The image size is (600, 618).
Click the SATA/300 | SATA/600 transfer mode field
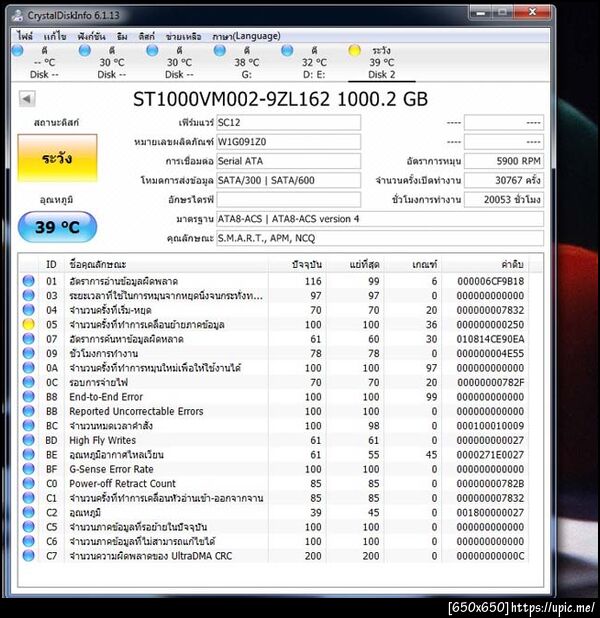[x=289, y=181]
